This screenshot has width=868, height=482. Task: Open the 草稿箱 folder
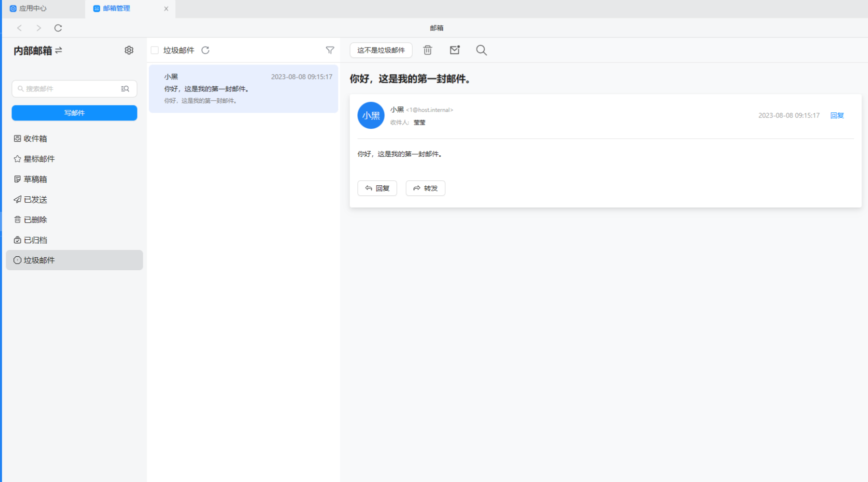[x=35, y=179]
